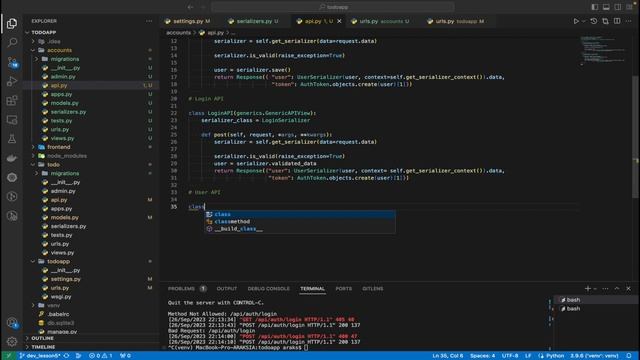This screenshot has height=360, width=640.
Task: Open the PORTS panel tab
Action: [343, 289]
